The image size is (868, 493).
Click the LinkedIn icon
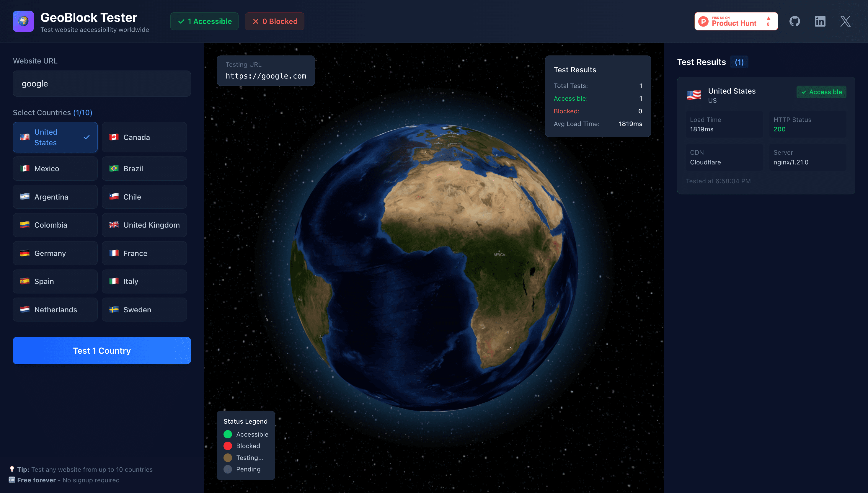(820, 21)
